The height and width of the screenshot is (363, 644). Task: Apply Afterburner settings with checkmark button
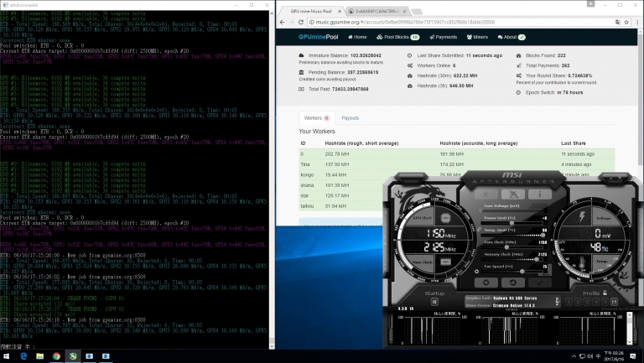point(540,283)
